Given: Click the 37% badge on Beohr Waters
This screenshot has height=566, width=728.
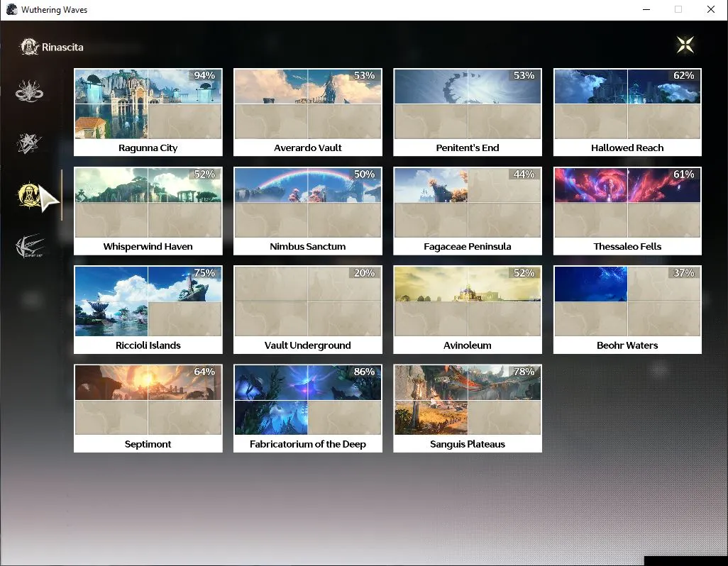Looking at the screenshot, I should (x=683, y=273).
